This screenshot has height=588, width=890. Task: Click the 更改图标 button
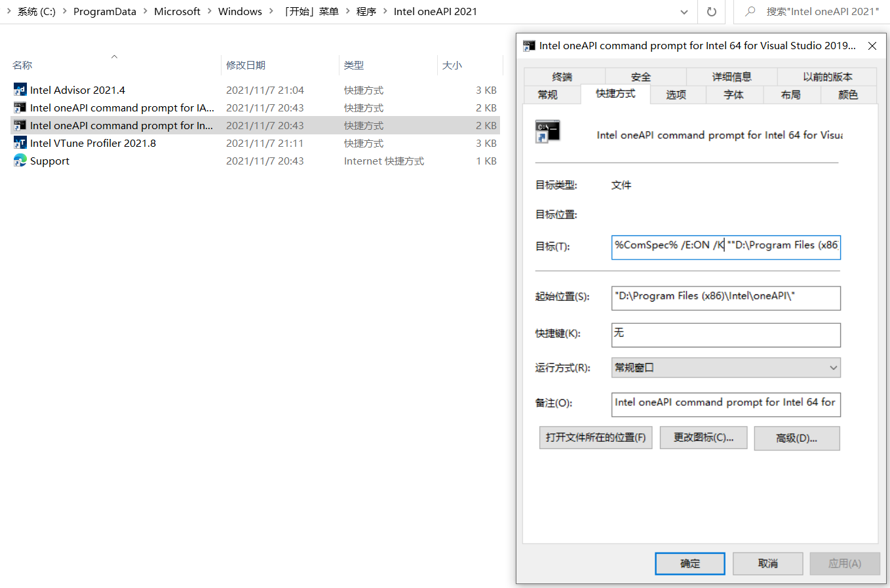pyautogui.click(x=703, y=438)
